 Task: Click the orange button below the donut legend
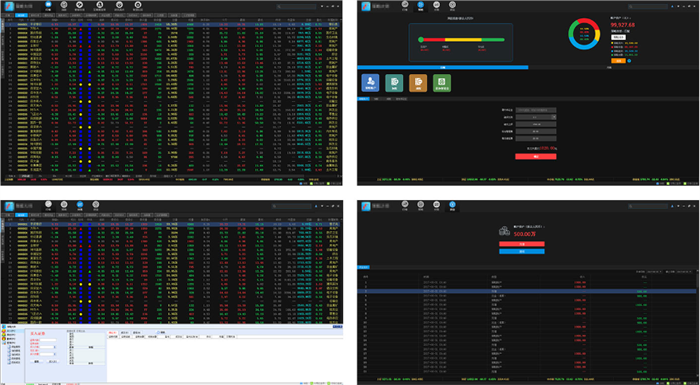[618, 61]
